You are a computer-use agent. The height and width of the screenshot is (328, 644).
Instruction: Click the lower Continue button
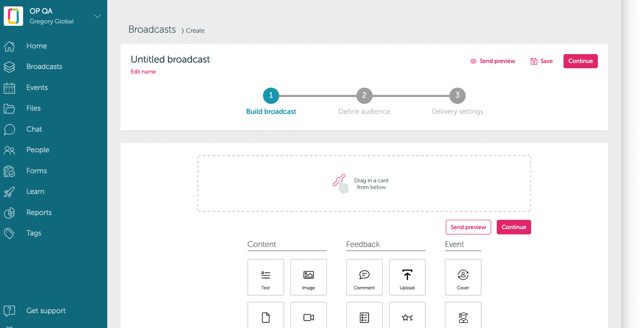pos(514,227)
